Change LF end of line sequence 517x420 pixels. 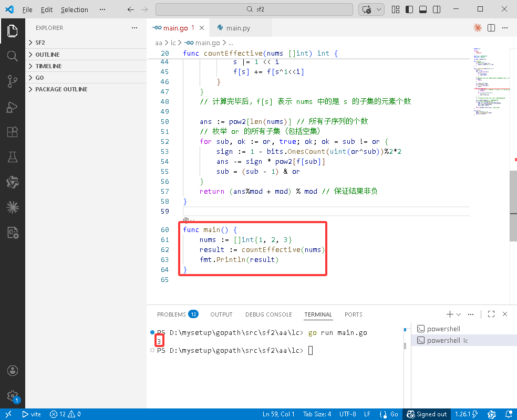(x=367, y=414)
